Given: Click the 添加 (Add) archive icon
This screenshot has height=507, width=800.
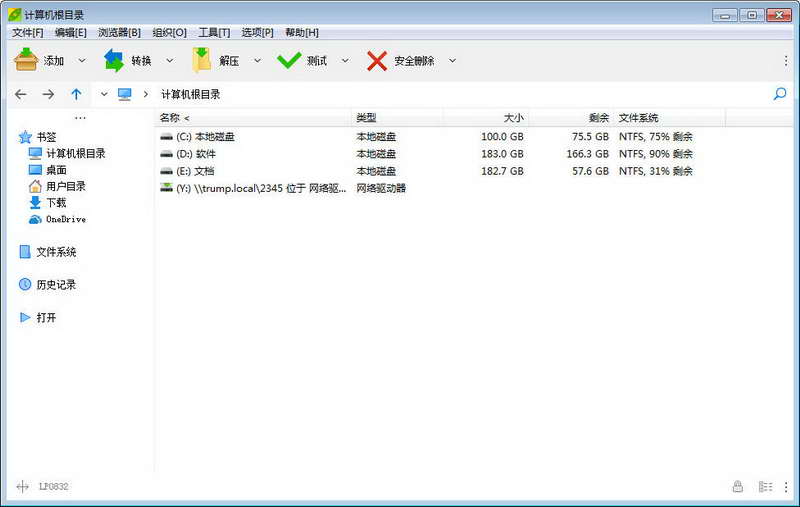Looking at the screenshot, I should pos(26,60).
